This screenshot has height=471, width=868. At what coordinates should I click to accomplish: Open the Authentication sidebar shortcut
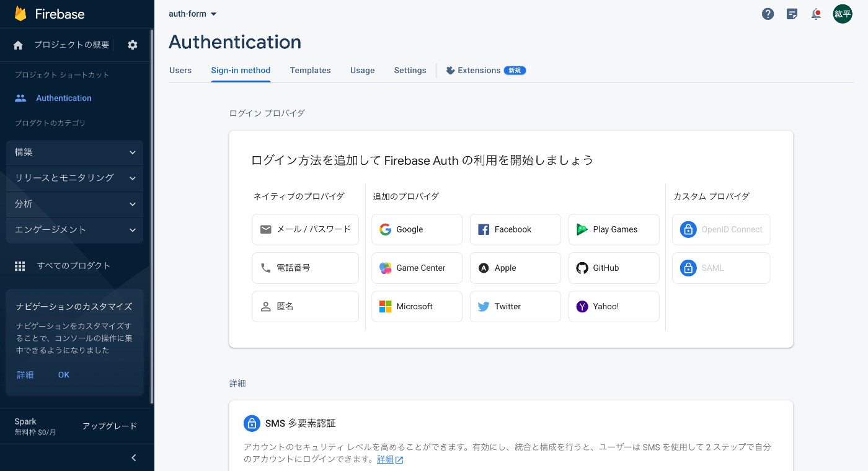point(64,98)
